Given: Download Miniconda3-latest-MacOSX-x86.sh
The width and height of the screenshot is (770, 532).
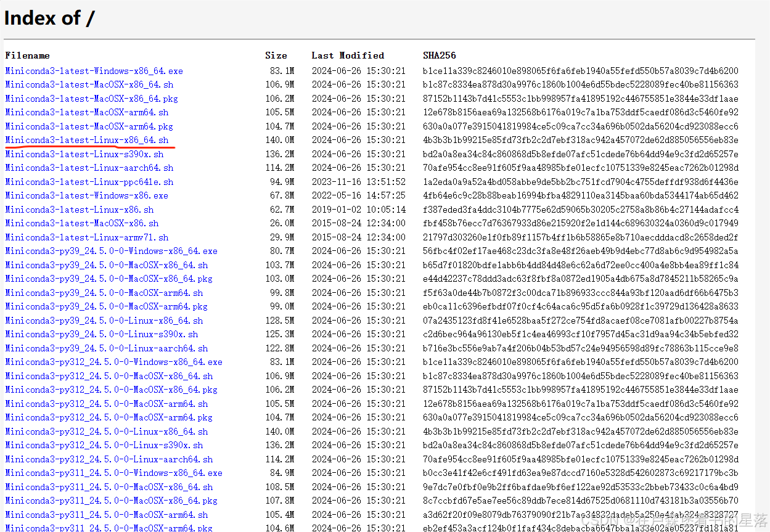Looking at the screenshot, I should click(82, 223).
